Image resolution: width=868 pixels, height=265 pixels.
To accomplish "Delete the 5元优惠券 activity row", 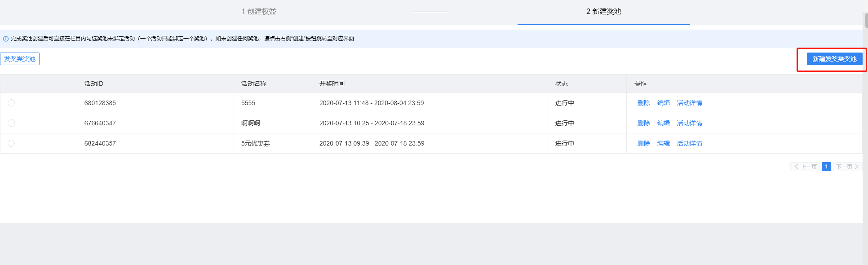I will click(x=643, y=143).
